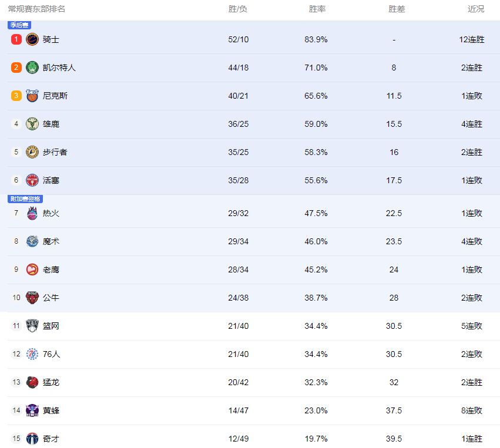The image size is (500, 448).
Task: Select the 附加赛资格 section tag
Action: [x=25, y=199]
